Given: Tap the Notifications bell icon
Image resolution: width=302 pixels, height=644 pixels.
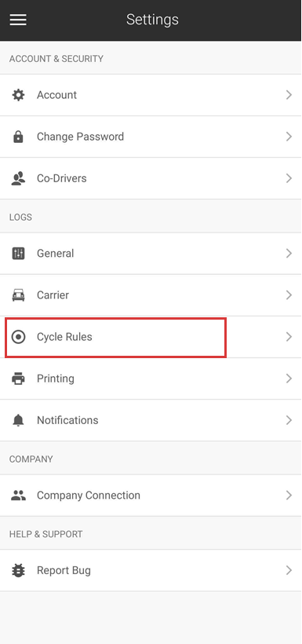Looking at the screenshot, I should 18,421.
